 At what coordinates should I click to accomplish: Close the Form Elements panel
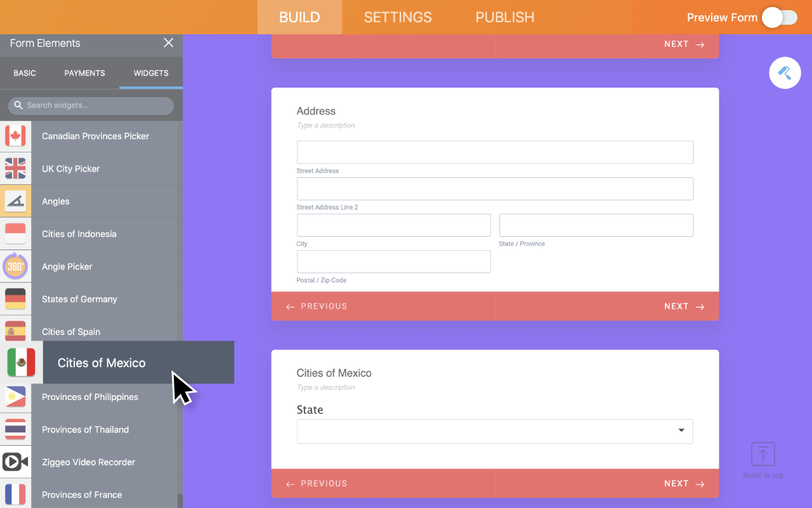pos(168,43)
